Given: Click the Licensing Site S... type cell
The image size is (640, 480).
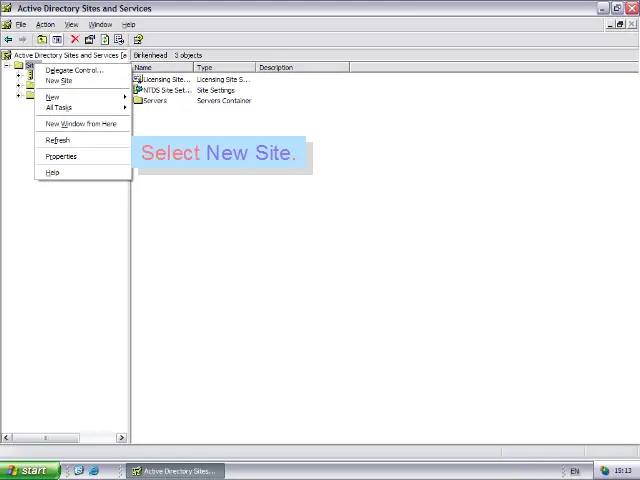Looking at the screenshot, I should tap(223, 80).
